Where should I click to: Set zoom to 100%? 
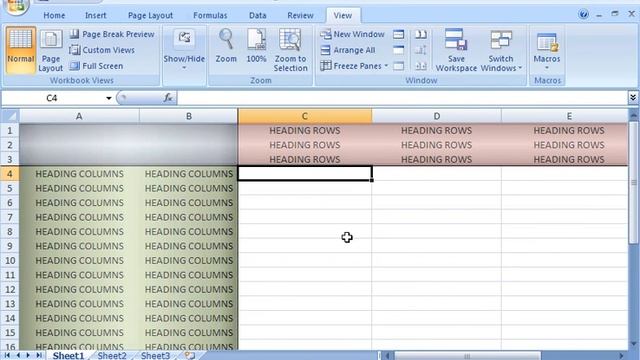(256, 46)
